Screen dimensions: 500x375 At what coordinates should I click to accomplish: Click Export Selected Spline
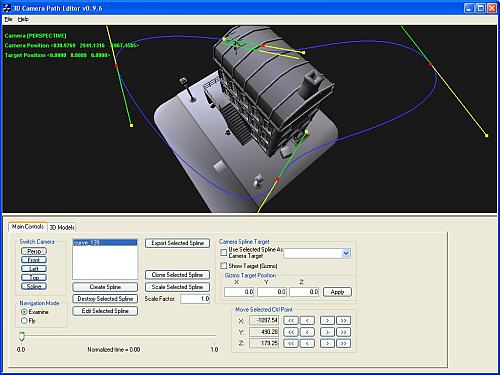177,243
